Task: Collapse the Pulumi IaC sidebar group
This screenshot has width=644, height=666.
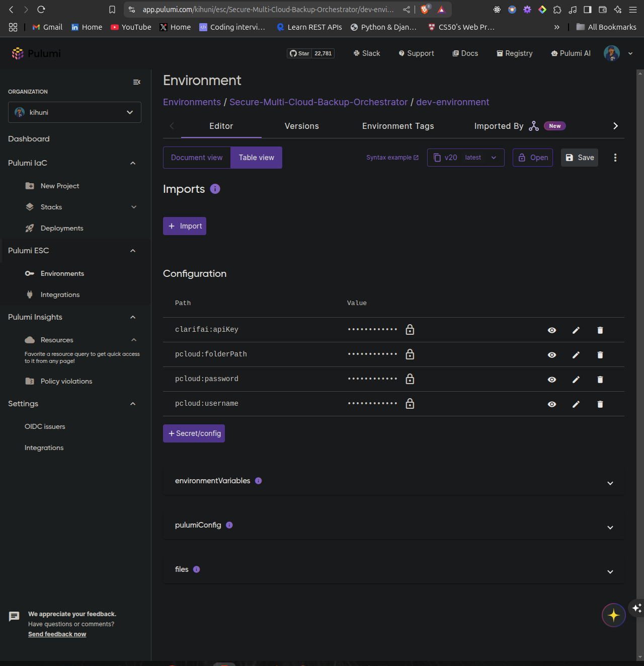Action: 133,163
